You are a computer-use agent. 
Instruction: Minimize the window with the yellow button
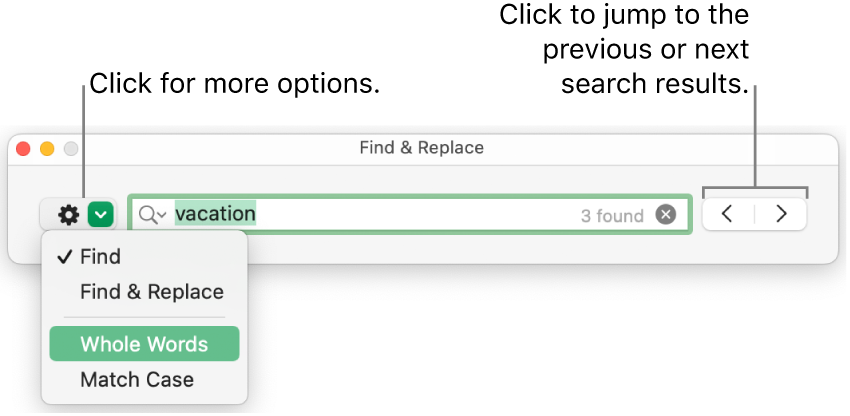[47, 149]
